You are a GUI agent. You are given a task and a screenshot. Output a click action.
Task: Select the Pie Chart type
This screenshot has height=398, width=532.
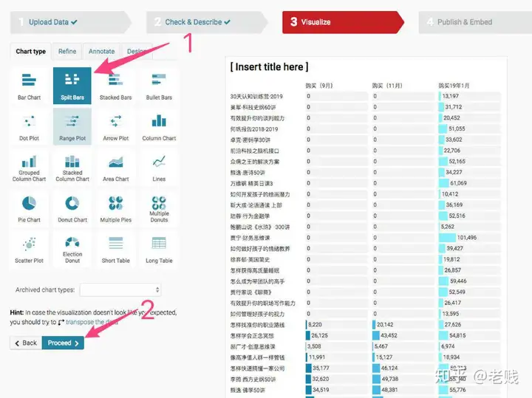tap(29, 208)
